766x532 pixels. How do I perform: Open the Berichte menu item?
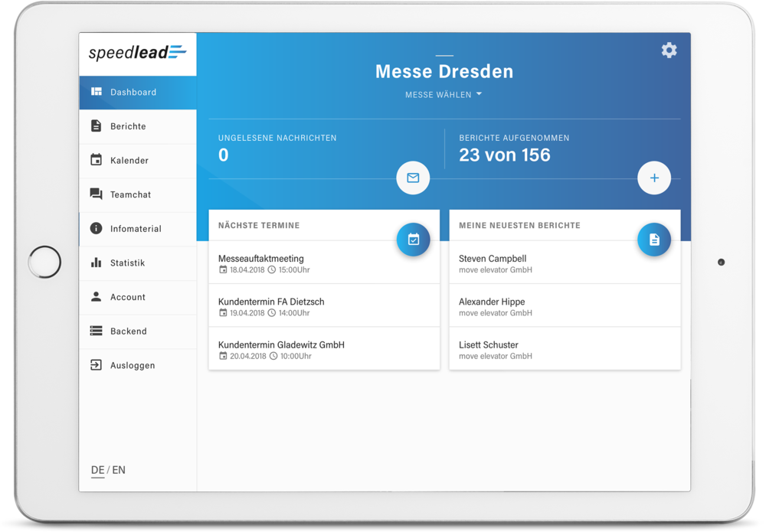tap(138, 126)
